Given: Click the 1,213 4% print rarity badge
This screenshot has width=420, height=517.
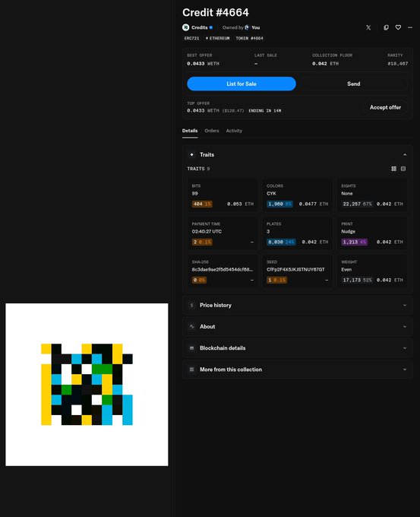Looking at the screenshot, I should (x=354, y=242).
